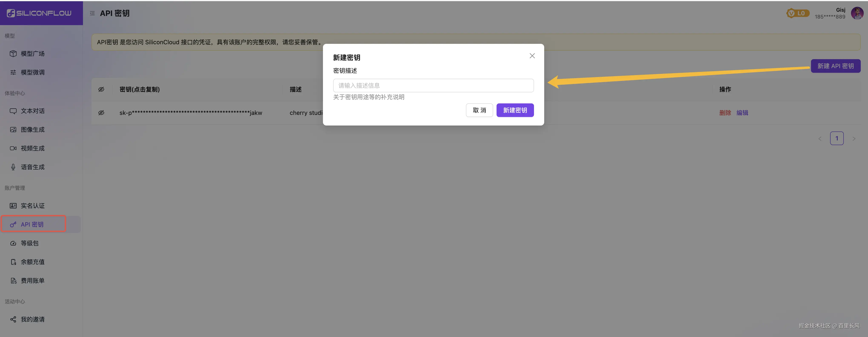Open the image generation picture icon
The height and width of the screenshot is (337, 868).
[x=13, y=130]
